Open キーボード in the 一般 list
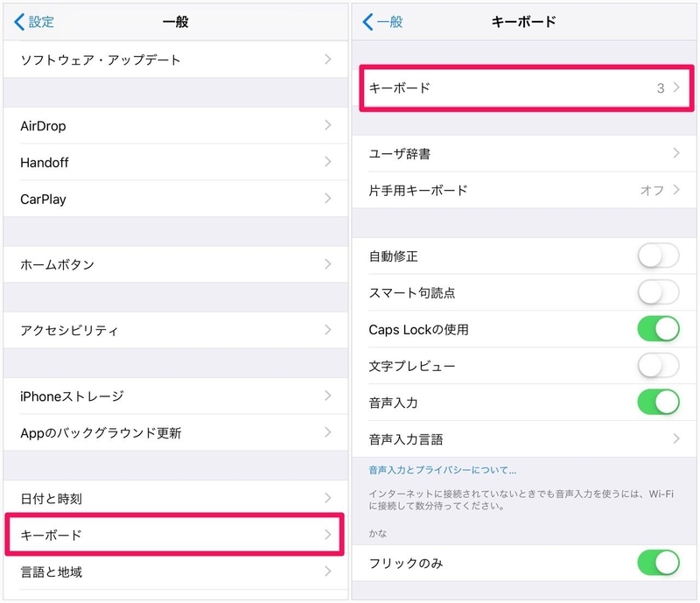This screenshot has height=603, width=700. coord(174,535)
